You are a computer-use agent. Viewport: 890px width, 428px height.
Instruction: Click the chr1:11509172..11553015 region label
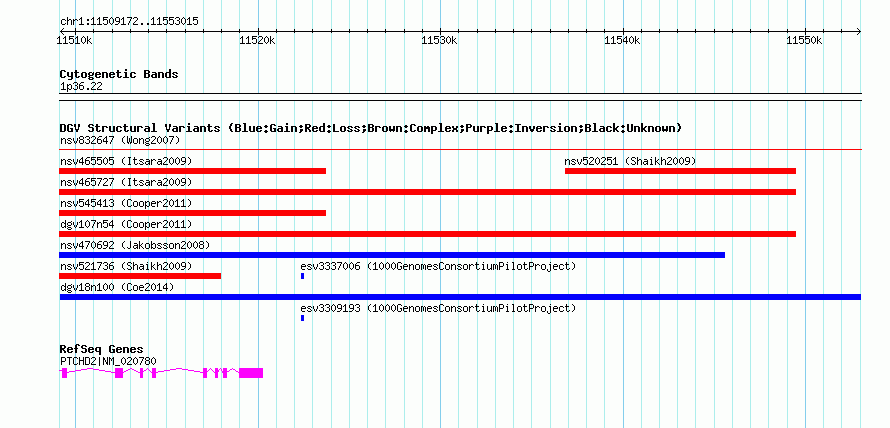(x=129, y=22)
